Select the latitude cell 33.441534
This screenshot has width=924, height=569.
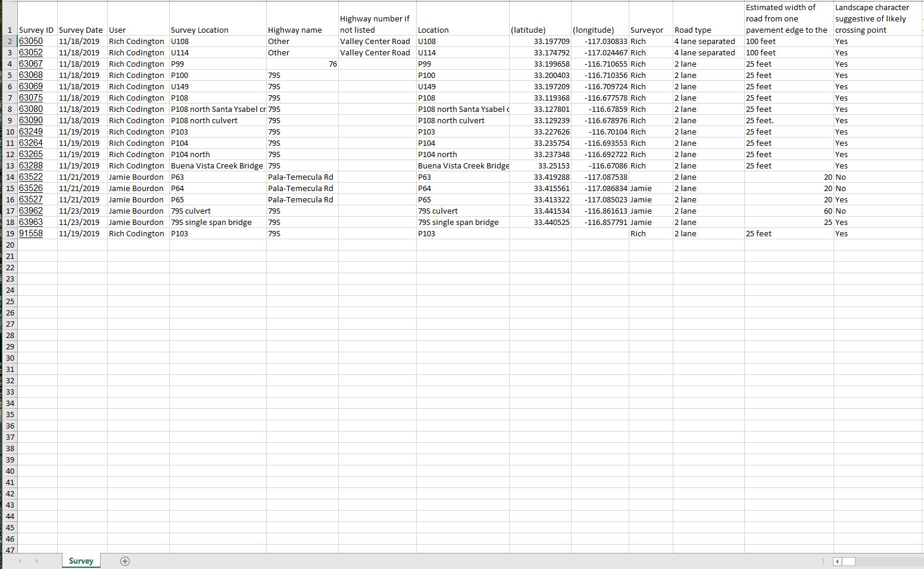[x=551, y=211]
